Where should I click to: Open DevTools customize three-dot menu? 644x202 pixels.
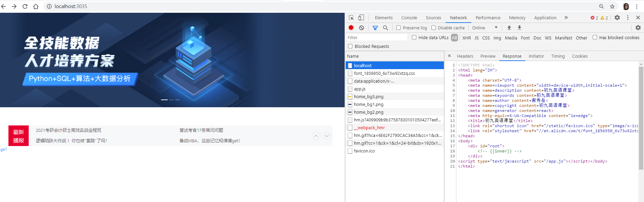point(628,18)
